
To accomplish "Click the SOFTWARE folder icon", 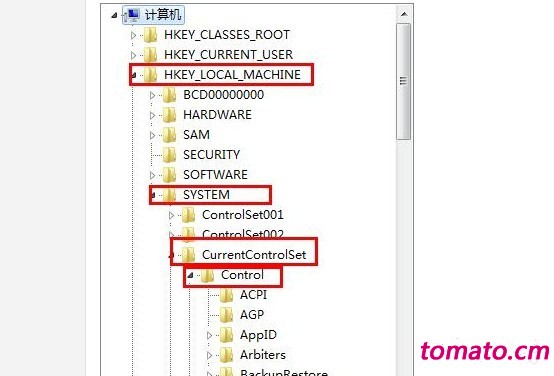I will (170, 175).
